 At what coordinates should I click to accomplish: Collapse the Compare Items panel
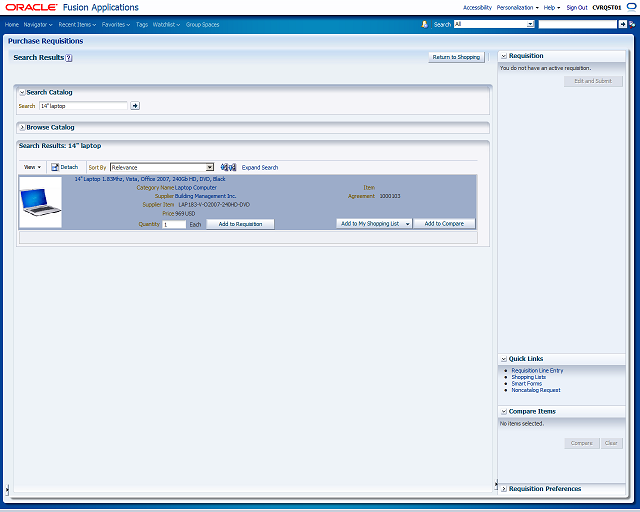click(x=504, y=412)
